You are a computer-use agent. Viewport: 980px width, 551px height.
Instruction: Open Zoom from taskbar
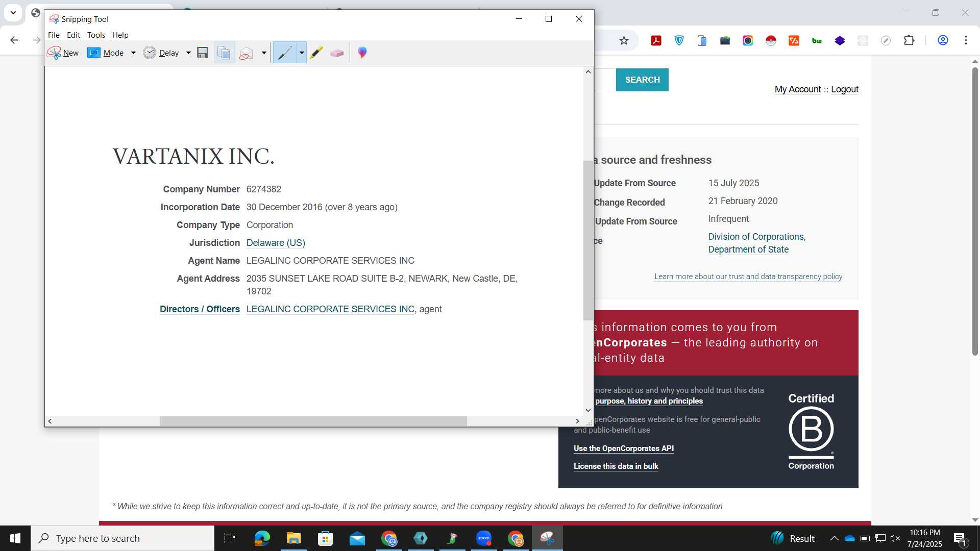point(484,538)
